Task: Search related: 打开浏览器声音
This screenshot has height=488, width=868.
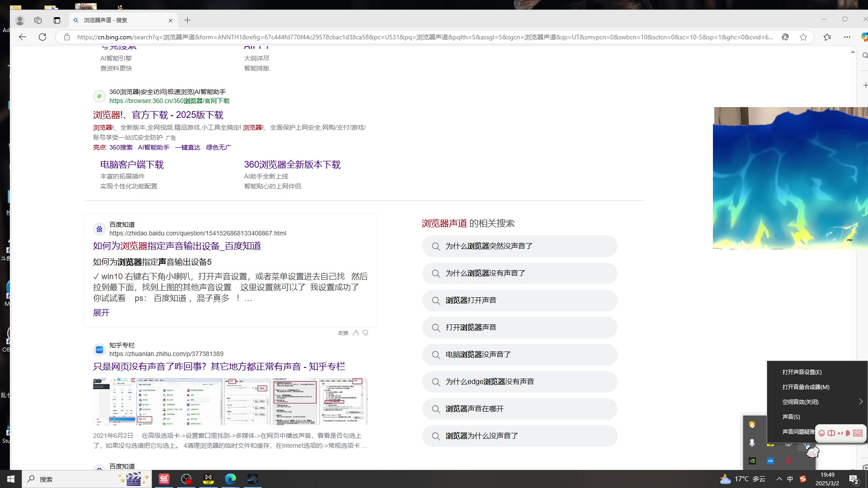Action: [x=519, y=328]
